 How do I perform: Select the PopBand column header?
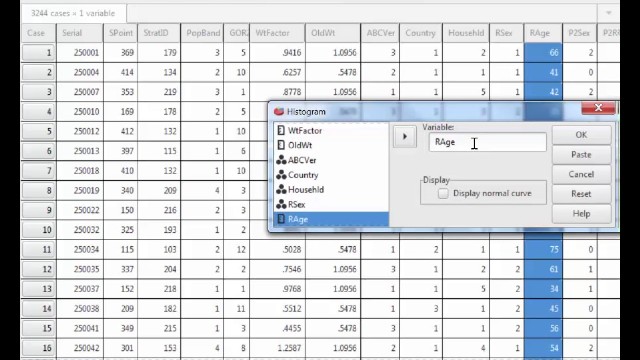(202, 33)
